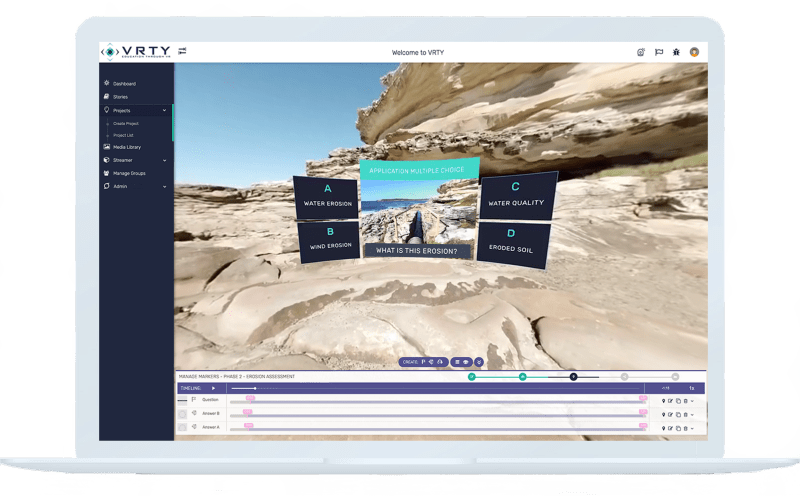Go to second green progress step circle
This screenshot has height=496, width=800.
[x=522, y=377]
